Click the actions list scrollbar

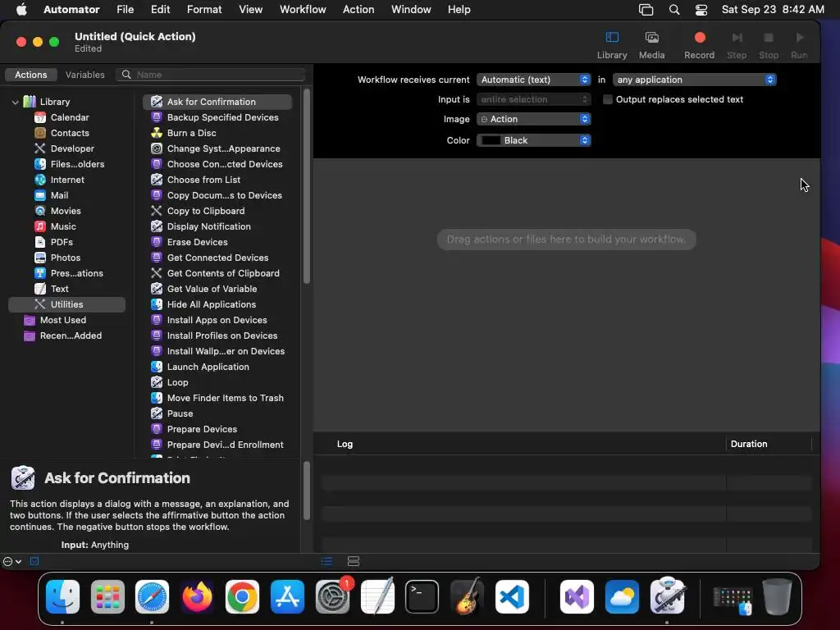click(x=307, y=186)
